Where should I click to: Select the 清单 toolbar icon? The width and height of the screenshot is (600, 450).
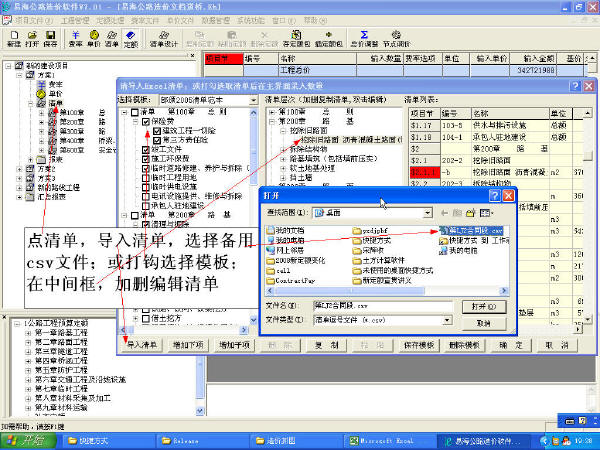pos(112,39)
